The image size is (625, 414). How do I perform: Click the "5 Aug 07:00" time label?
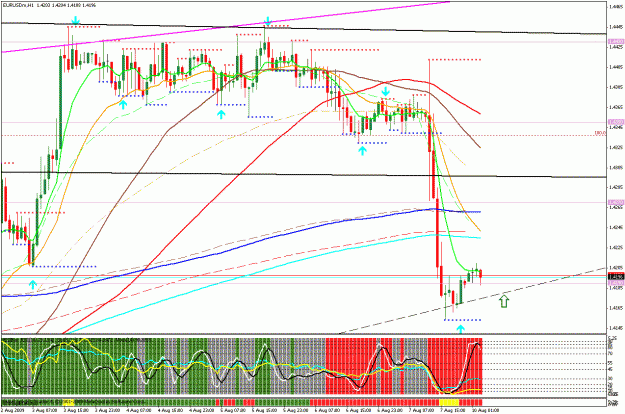point(231,410)
